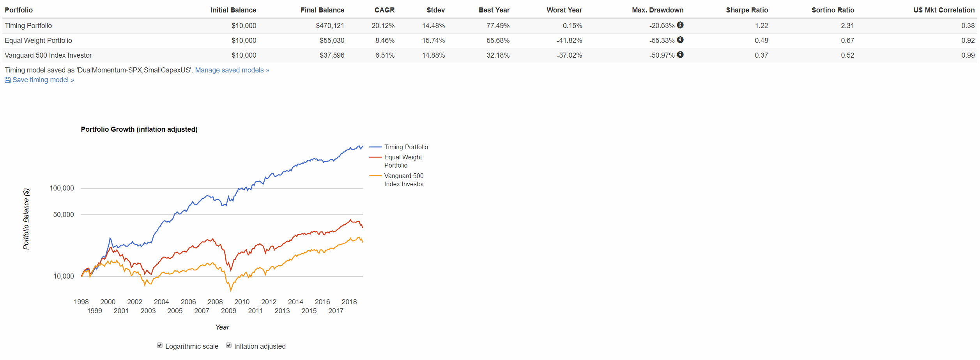Uncheck the Inflation adjusted checkbox
Image resolution: width=980 pixels, height=360 pixels.
point(229,346)
